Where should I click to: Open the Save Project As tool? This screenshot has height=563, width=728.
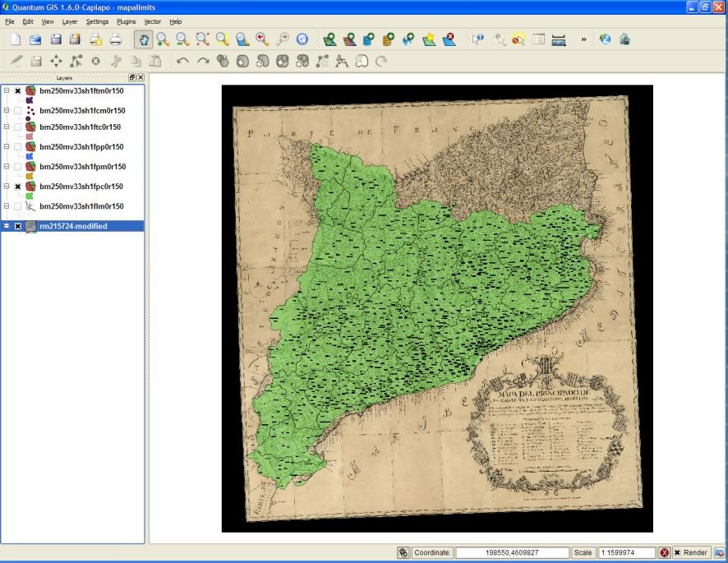(x=76, y=39)
